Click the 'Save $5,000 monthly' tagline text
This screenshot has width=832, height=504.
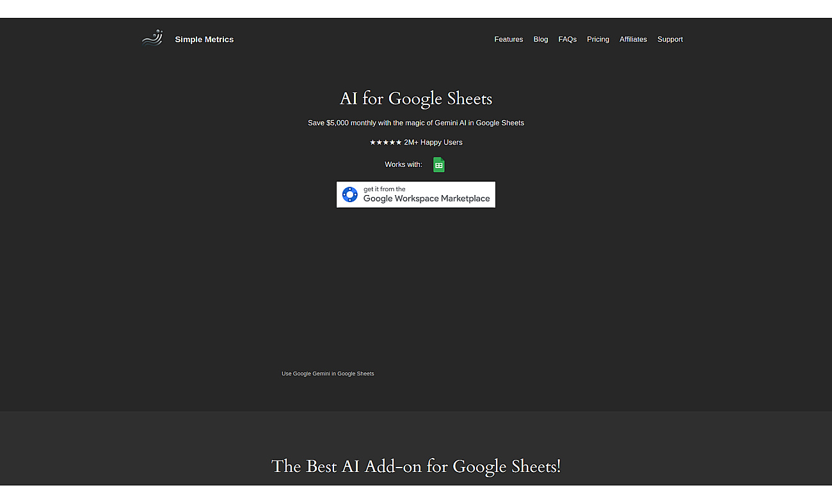click(416, 123)
